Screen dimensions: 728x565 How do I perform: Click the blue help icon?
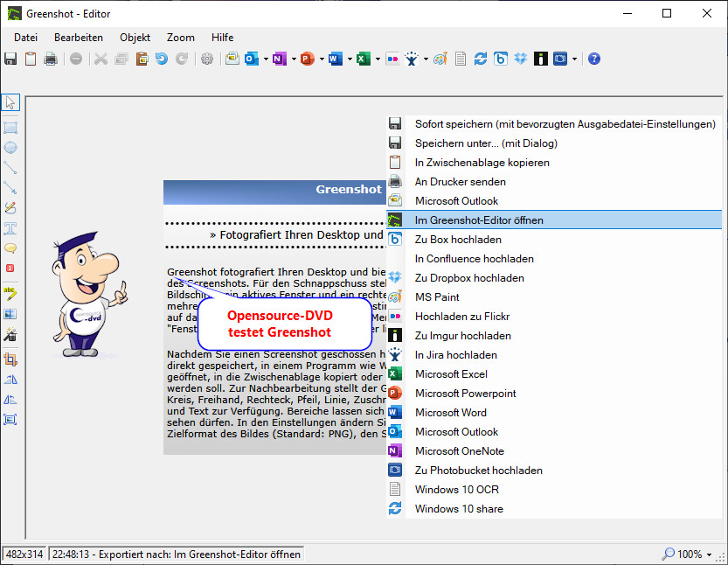tap(594, 59)
